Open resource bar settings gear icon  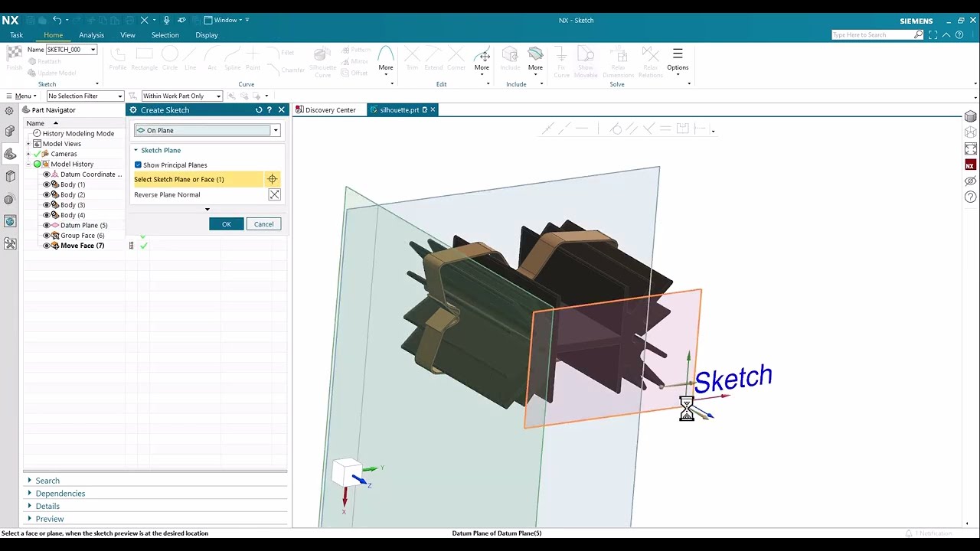(x=9, y=110)
